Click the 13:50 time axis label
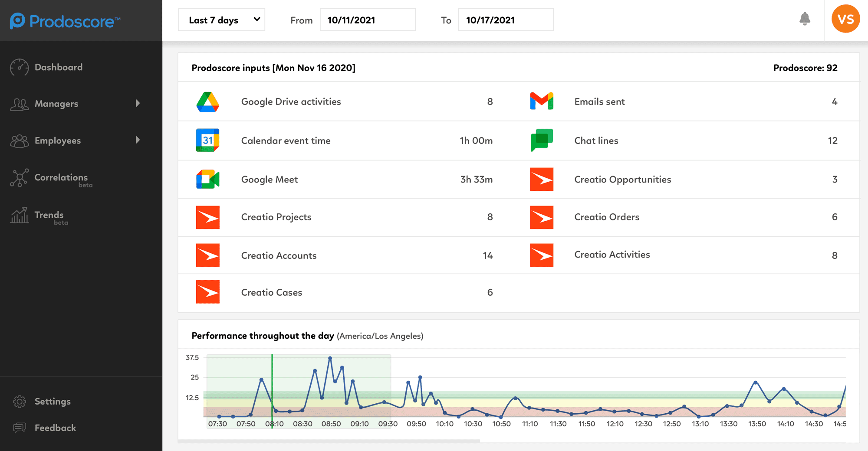Image resolution: width=868 pixels, height=451 pixels. pyautogui.click(x=757, y=424)
